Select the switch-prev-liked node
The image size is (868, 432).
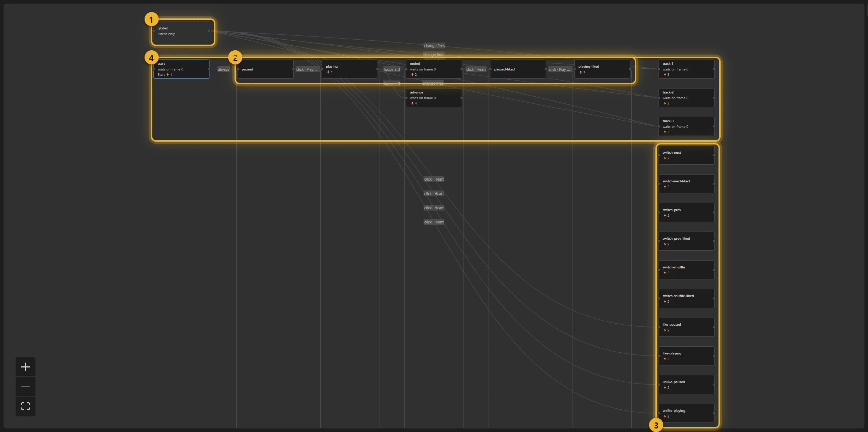687,241
